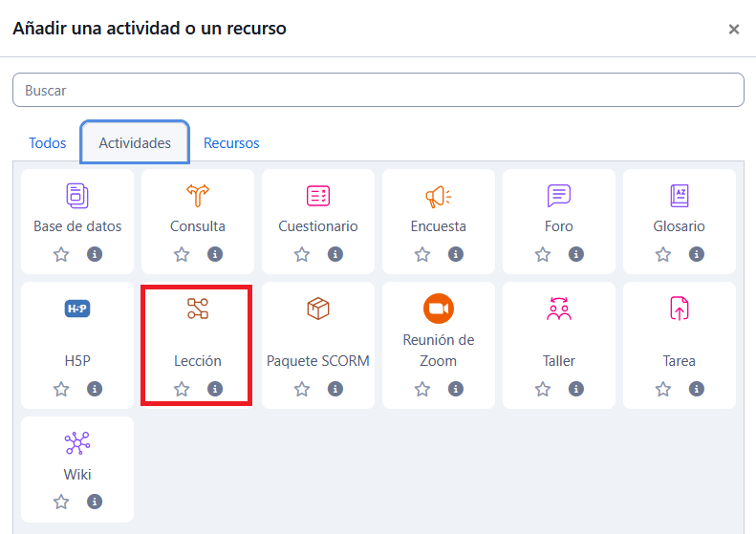Pick the Encuesta megaphone icon

(439, 196)
